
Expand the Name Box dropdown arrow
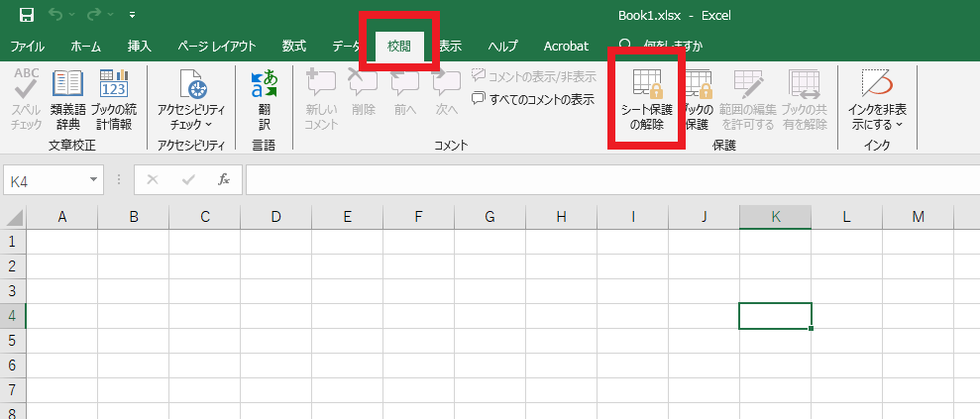pos(94,180)
